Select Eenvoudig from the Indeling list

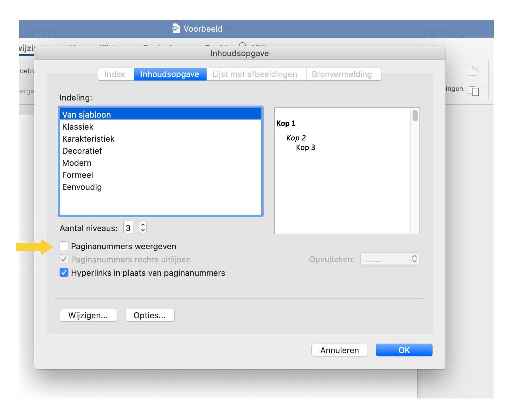click(82, 187)
